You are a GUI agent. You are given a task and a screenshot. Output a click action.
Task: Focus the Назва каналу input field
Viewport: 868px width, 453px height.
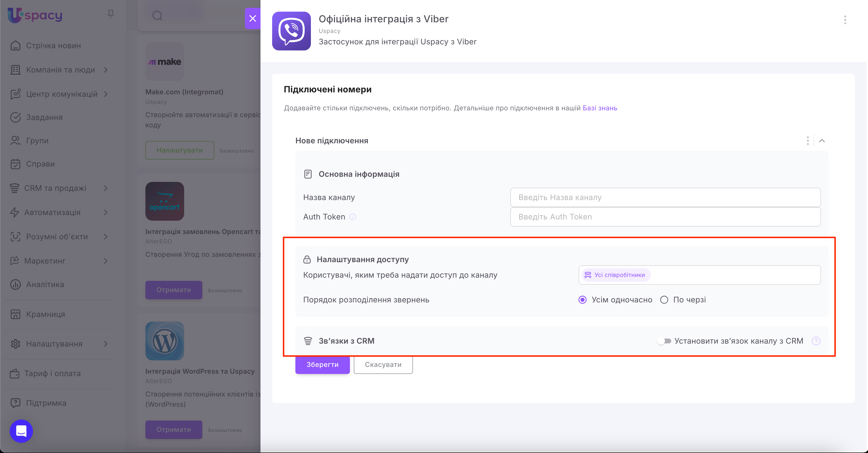(665, 197)
